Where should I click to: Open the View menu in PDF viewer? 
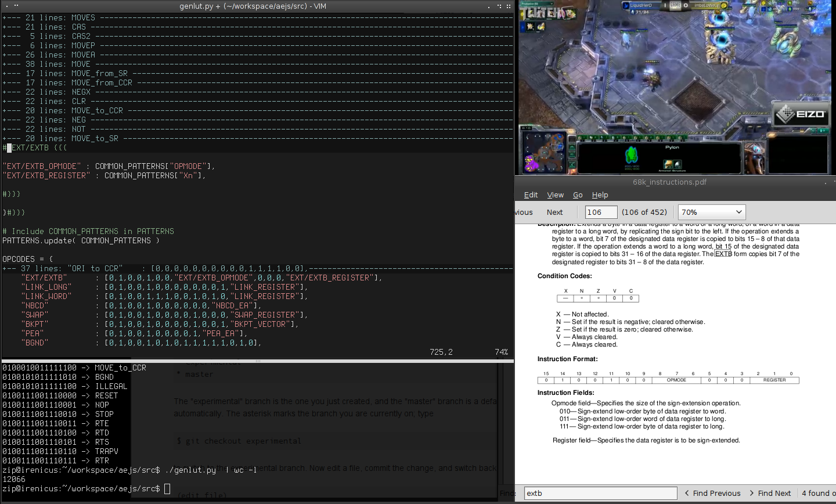click(x=555, y=195)
